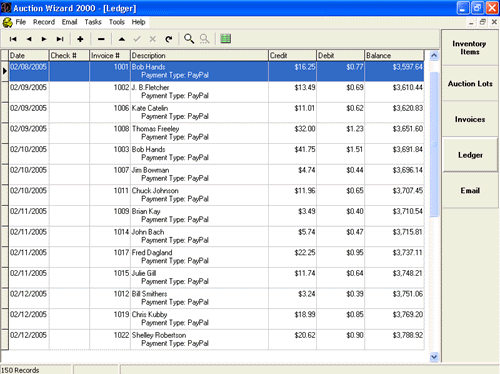Open the Email panel

[470, 191]
